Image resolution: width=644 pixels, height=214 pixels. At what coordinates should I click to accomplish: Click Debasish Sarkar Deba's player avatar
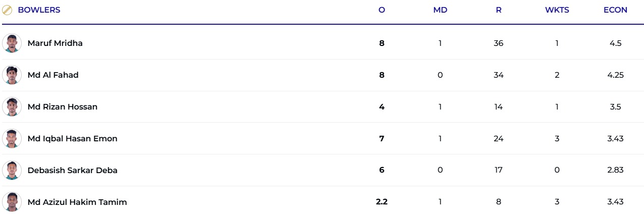coord(12,171)
